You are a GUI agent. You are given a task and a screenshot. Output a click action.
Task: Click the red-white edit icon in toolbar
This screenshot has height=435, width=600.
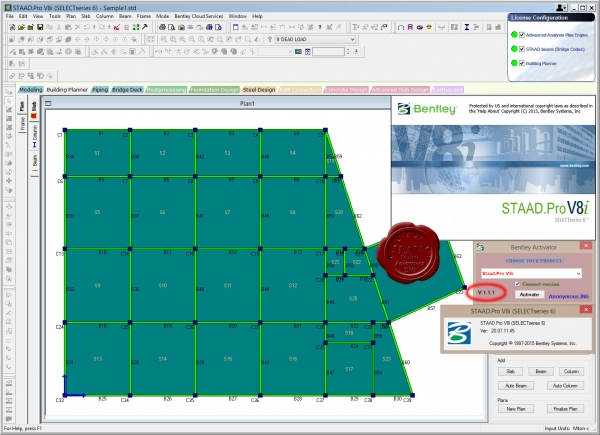pos(117,28)
